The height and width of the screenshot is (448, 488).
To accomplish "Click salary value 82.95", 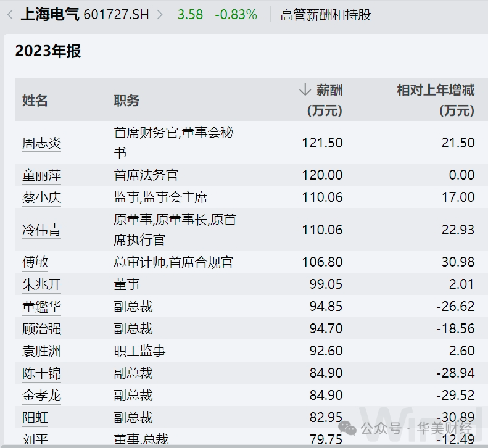I will tap(326, 418).
